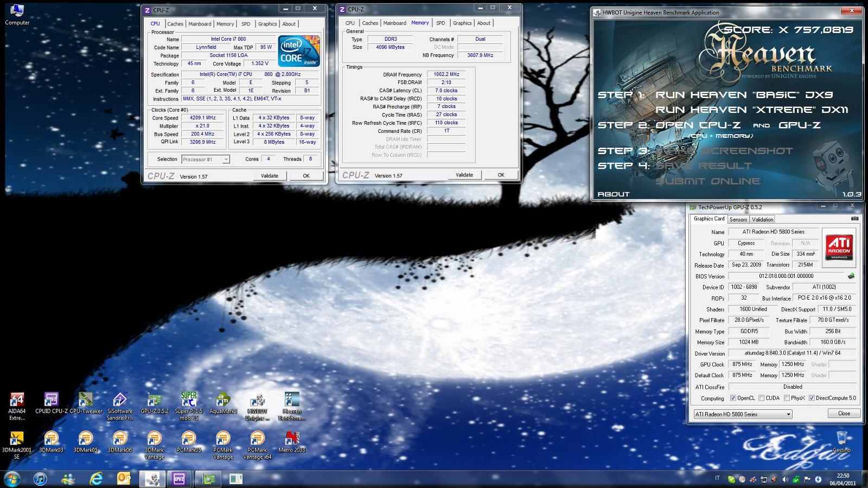Open SPD tab in left CPU-Z window
This screenshot has width=868, height=488.
coord(246,24)
